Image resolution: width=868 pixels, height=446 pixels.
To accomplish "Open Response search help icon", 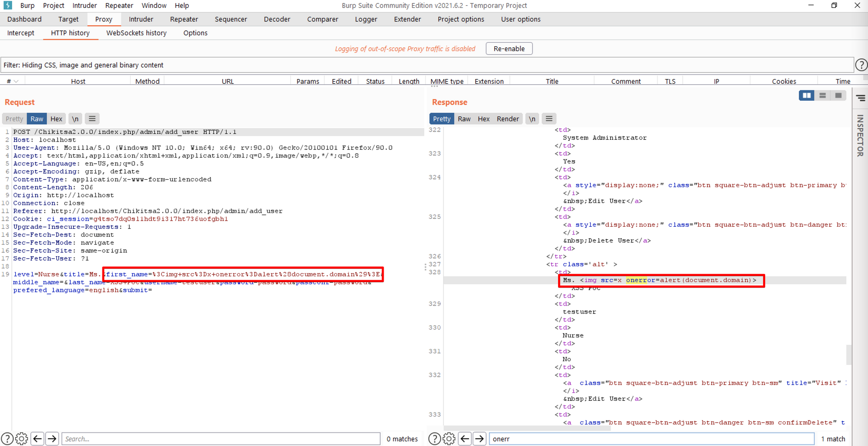I will 434,439.
